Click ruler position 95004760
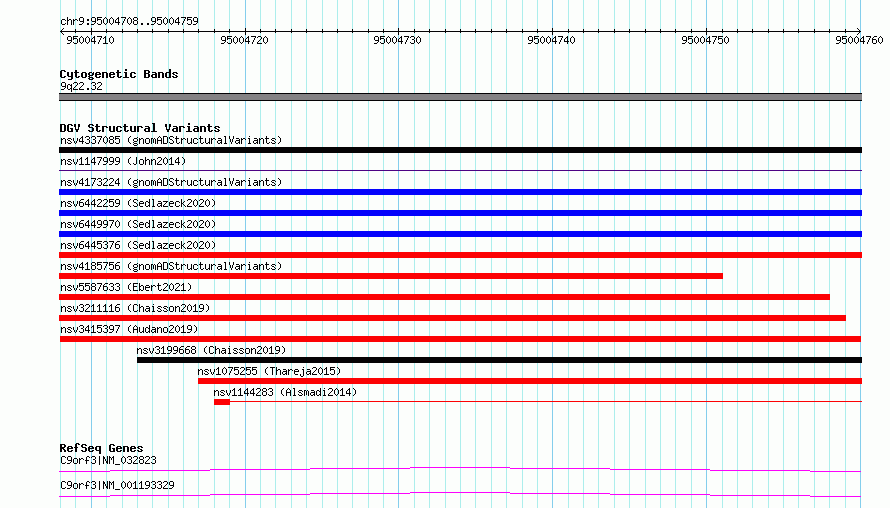 (x=859, y=40)
